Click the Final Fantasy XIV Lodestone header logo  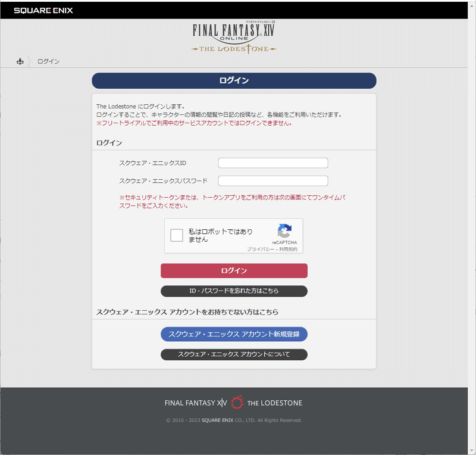[x=234, y=36]
